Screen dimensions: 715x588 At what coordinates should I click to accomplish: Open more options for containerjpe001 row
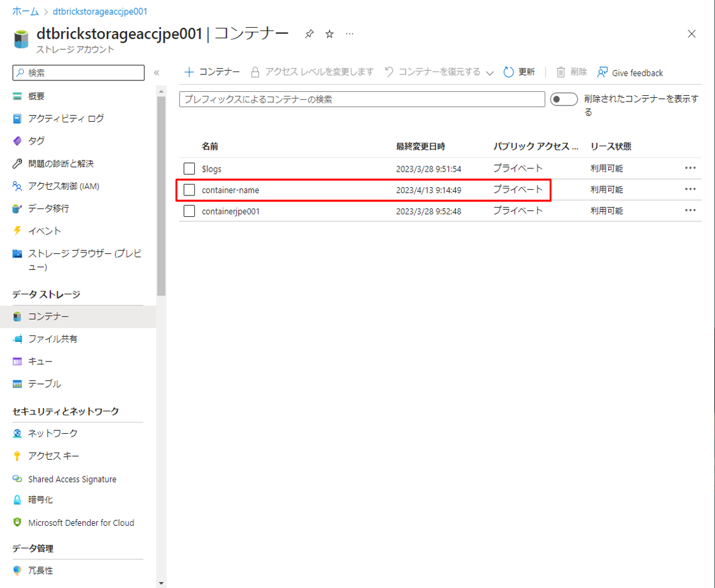click(690, 210)
